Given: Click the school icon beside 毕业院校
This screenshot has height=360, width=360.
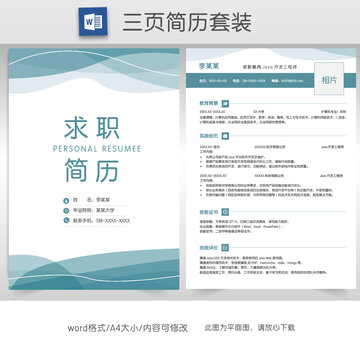Looking at the screenshot, I should click(x=66, y=211).
